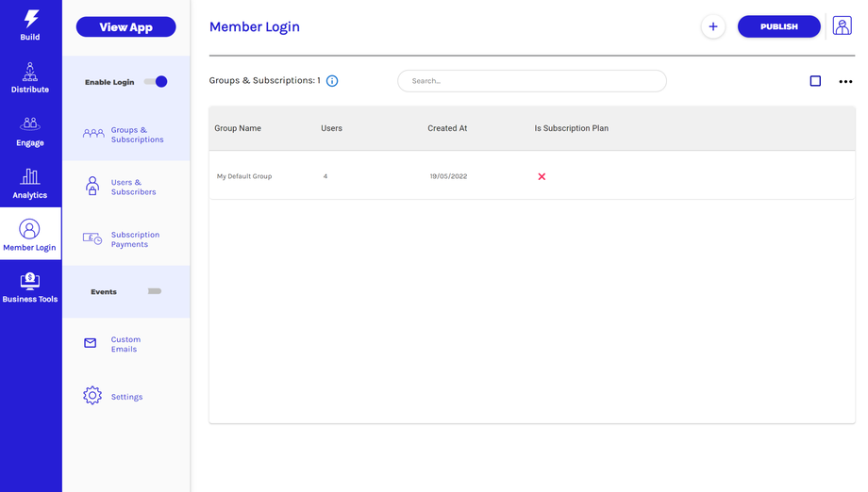Image resolution: width=868 pixels, height=492 pixels.
Task: Tick the select-all checkbox above the table
Action: point(815,81)
